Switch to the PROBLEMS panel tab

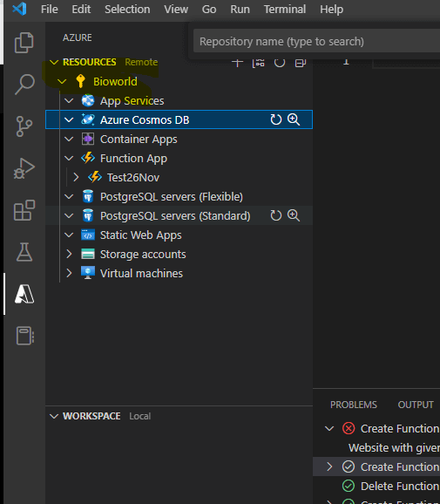(x=353, y=405)
